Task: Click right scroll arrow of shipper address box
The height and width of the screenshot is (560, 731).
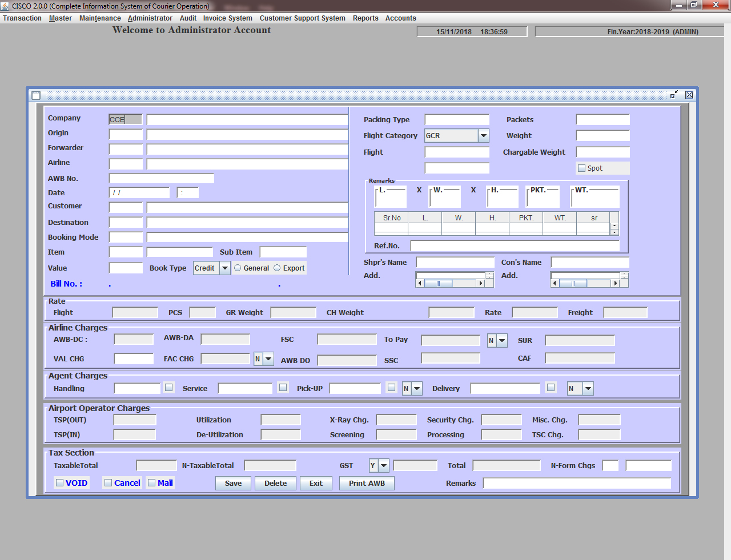Action: pos(481,283)
